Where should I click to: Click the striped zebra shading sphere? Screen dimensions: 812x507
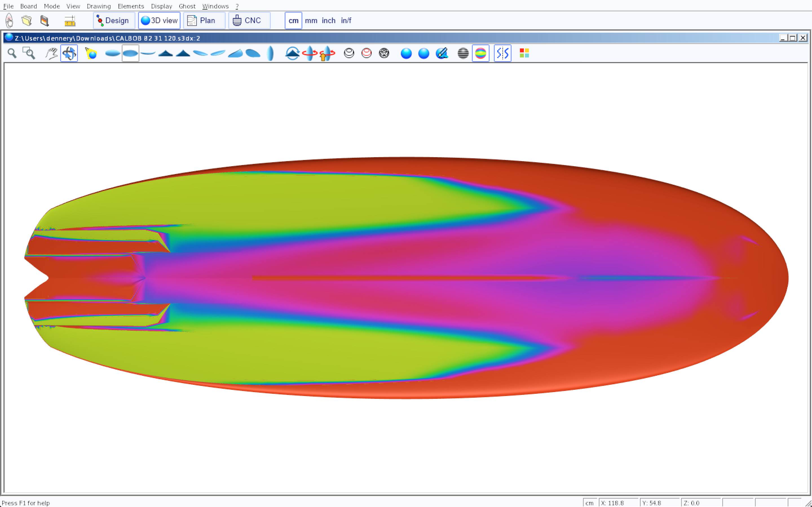click(x=463, y=53)
